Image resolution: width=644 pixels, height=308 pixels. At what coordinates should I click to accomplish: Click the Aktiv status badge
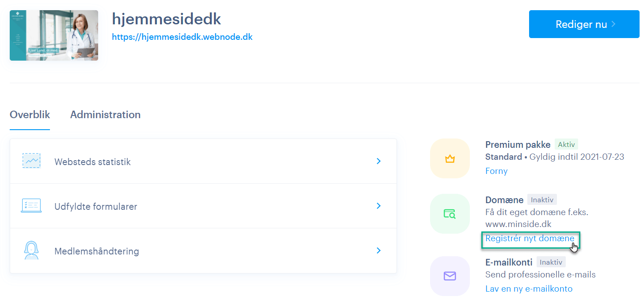(566, 145)
